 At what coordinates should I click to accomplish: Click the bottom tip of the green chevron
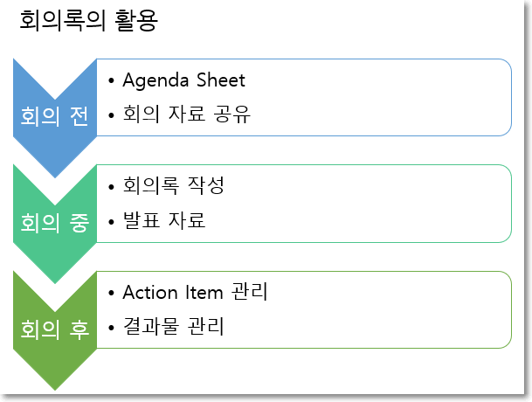point(55,386)
